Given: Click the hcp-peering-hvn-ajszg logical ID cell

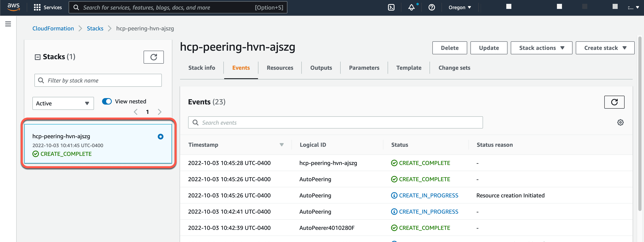Looking at the screenshot, I should [328, 163].
